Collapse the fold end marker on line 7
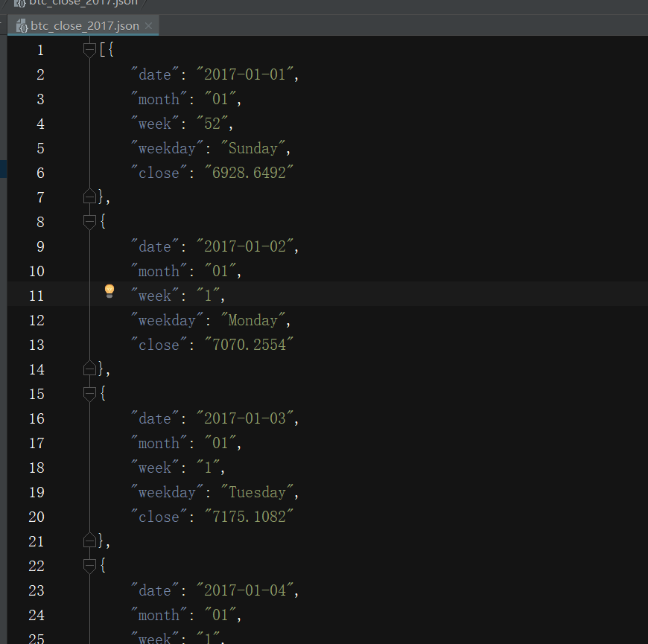The image size is (648, 644). tap(89, 197)
